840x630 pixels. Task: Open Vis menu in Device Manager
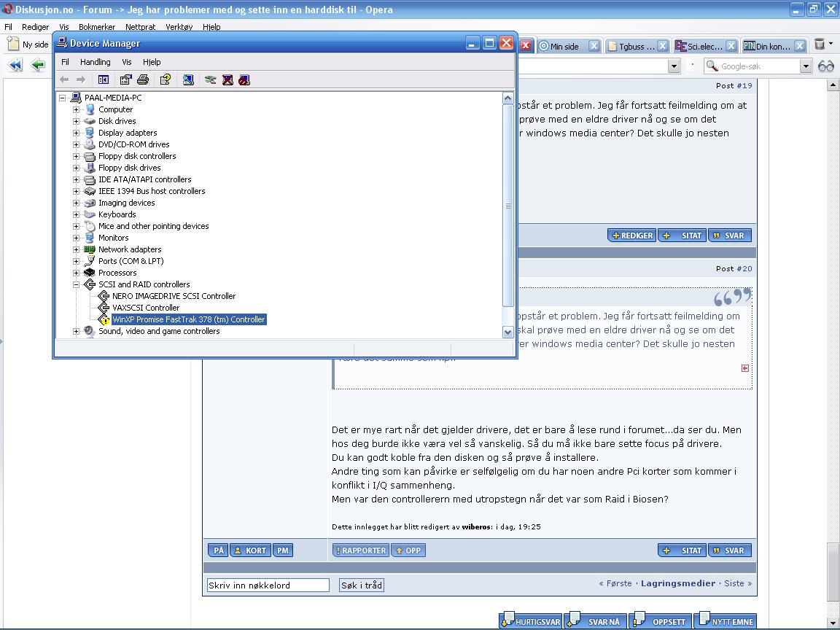(x=126, y=62)
